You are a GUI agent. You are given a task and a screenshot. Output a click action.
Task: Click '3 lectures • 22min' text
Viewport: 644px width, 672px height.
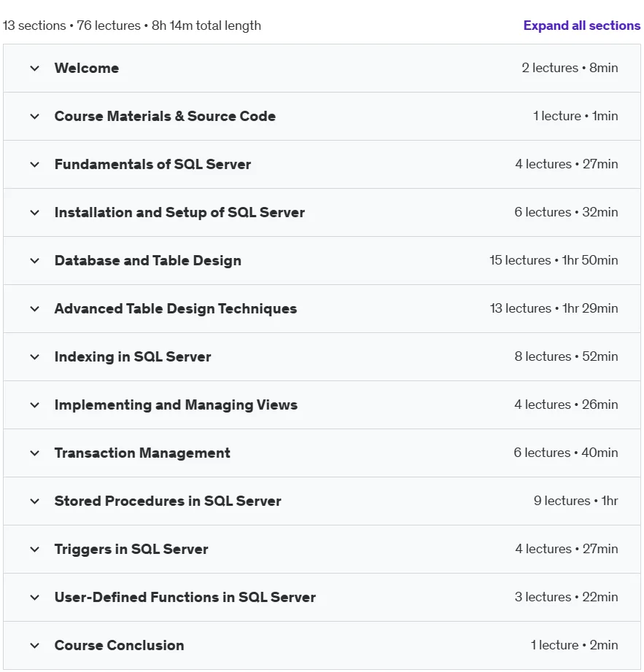tap(566, 597)
